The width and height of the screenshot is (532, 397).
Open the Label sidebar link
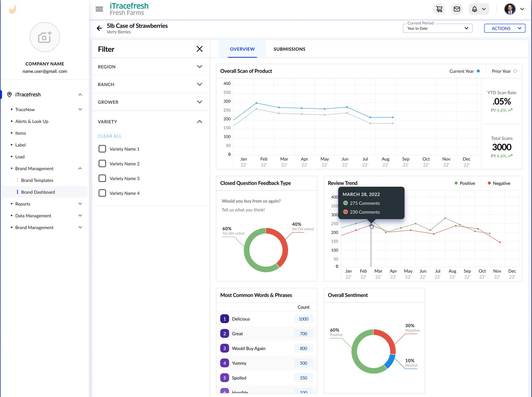coord(20,145)
